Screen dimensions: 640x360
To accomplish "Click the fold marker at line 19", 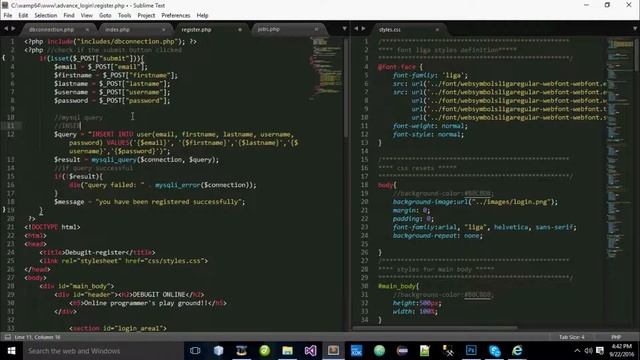I will coord(4,210).
